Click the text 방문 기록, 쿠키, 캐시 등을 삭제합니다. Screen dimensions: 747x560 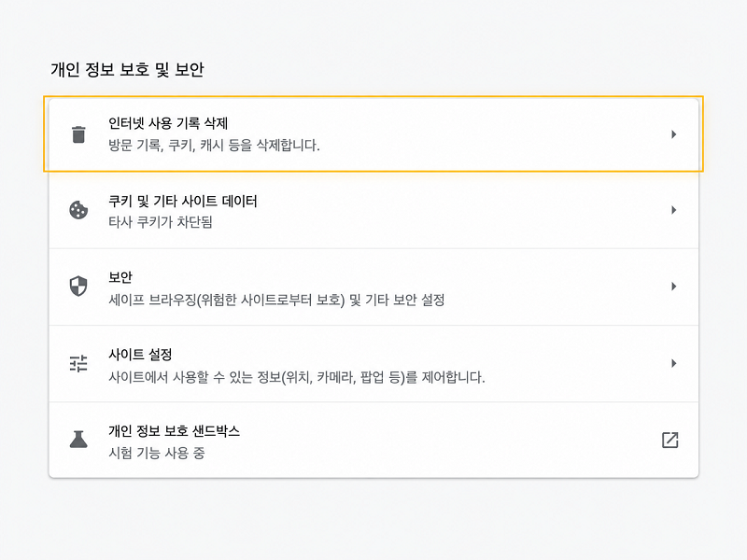[214, 145]
